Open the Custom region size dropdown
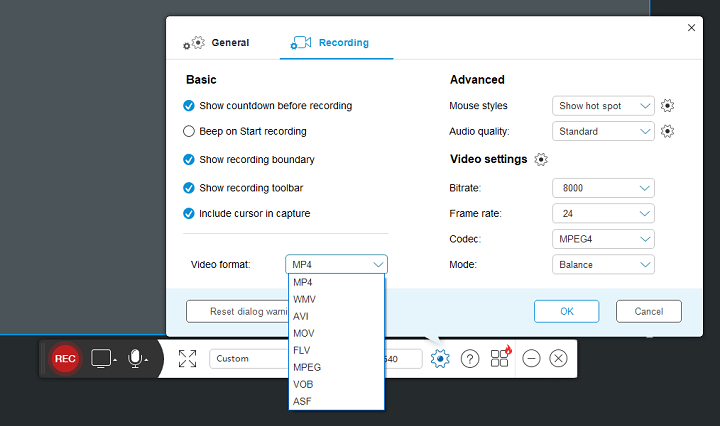Image resolution: width=720 pixels, height=426 pixels. coord(249,359)
